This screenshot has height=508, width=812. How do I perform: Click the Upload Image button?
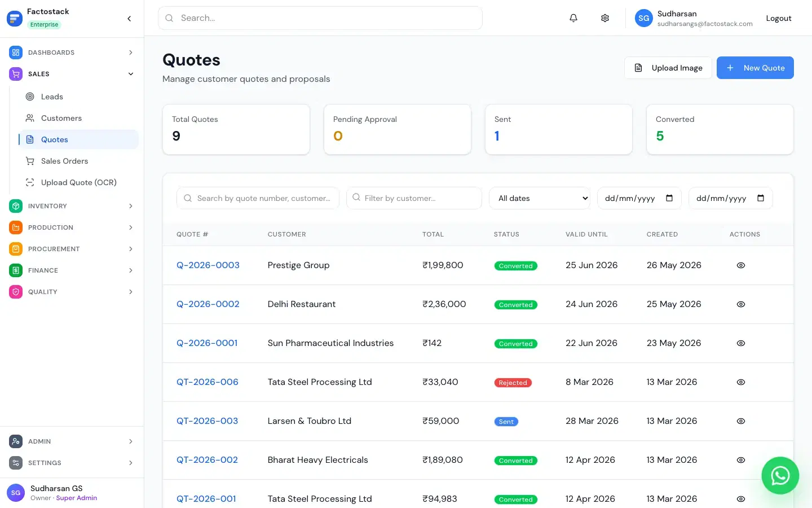click(668, 68)
